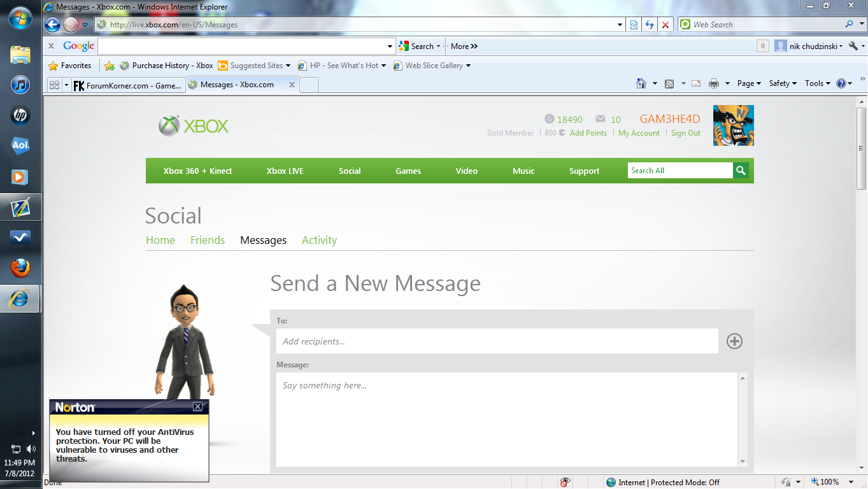Click the Add recipients input field
The height and width of the screenshot is (489, 868).
click(x=497, y=341)
